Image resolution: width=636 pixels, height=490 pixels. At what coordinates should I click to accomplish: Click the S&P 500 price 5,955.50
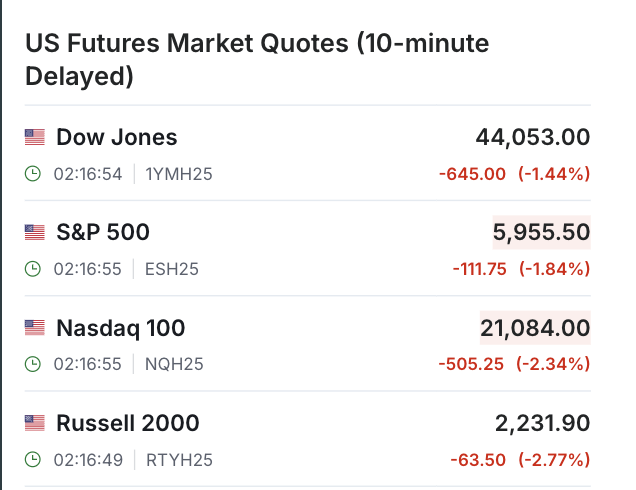pyautogui.click(x=541, y=233)
